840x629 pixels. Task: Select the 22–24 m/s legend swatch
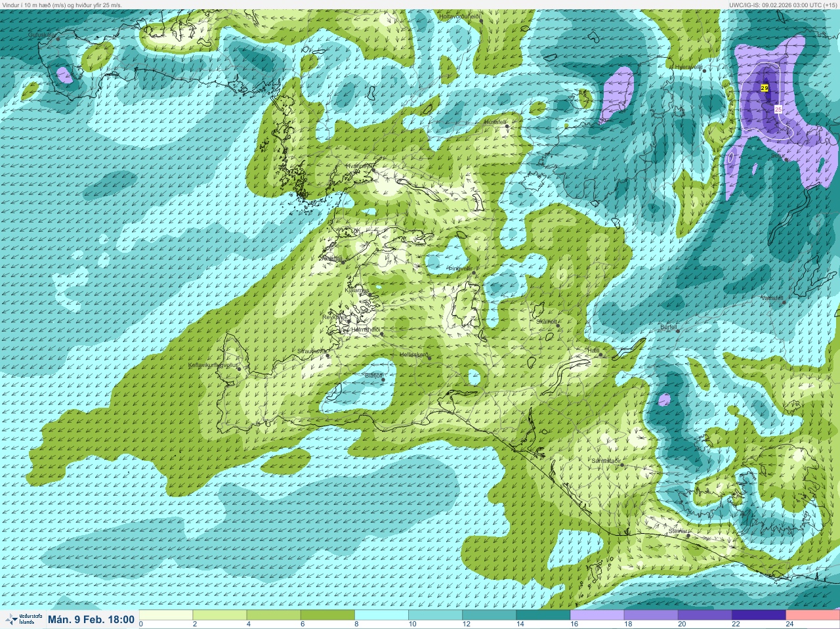pos(759,615)
